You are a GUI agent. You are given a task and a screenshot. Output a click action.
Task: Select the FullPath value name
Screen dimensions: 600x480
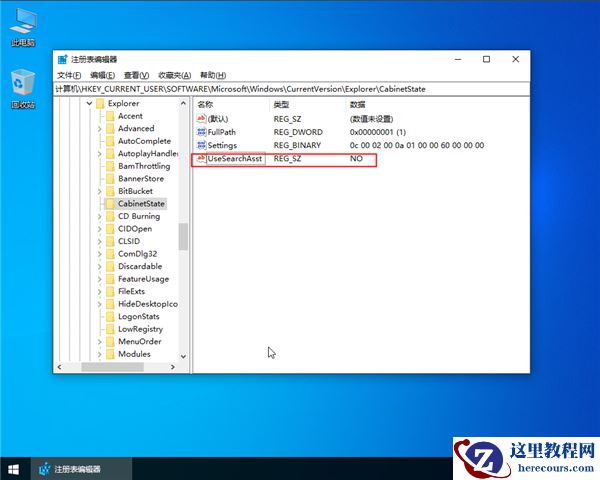pyautogui.click(x=222, y=132)
